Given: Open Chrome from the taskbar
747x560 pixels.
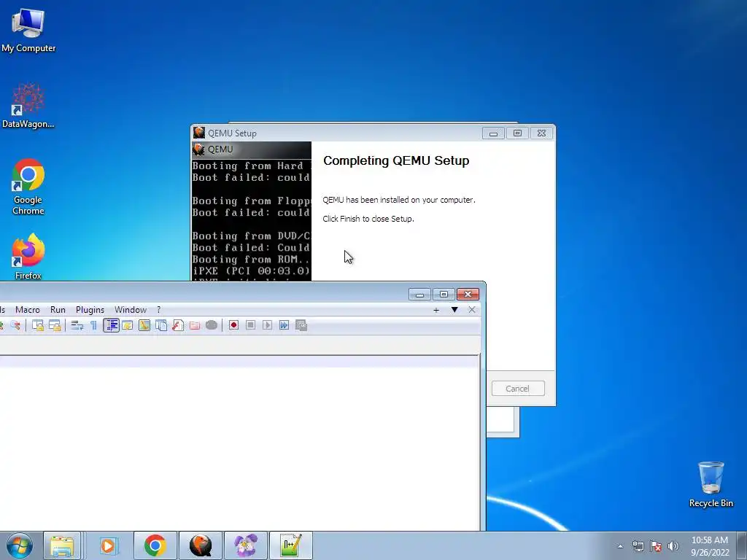Looking at the screenshot, I should (155, 545).
